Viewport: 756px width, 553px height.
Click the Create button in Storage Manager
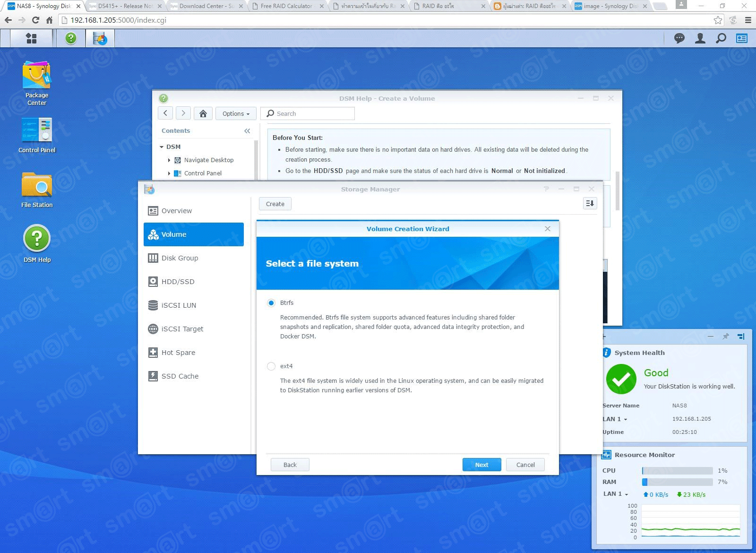[x=275, y=204]
